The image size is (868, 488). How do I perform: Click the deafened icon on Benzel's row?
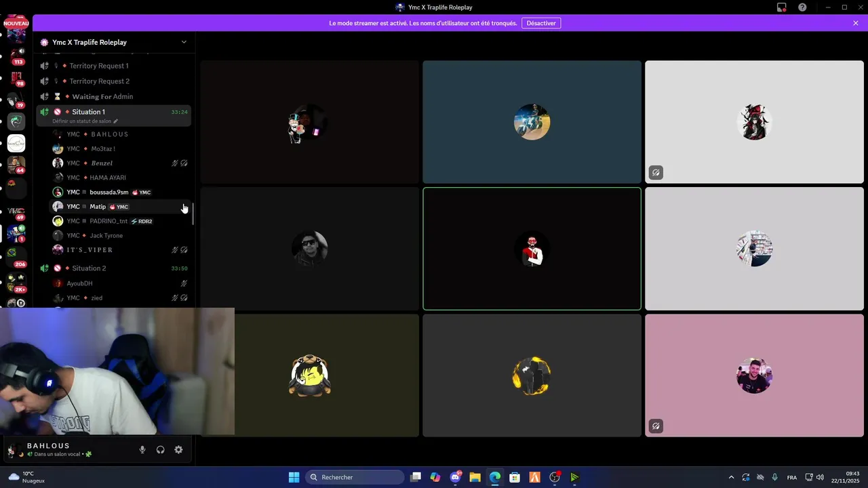184,163
